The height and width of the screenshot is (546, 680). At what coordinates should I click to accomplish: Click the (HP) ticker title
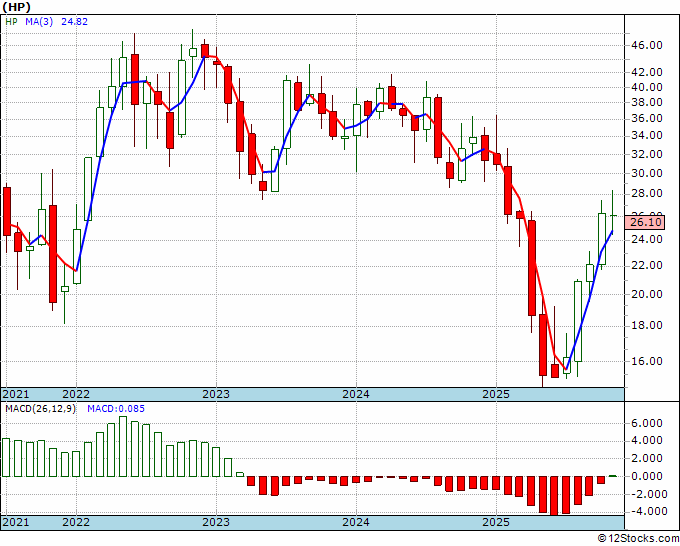pos(16,7)
